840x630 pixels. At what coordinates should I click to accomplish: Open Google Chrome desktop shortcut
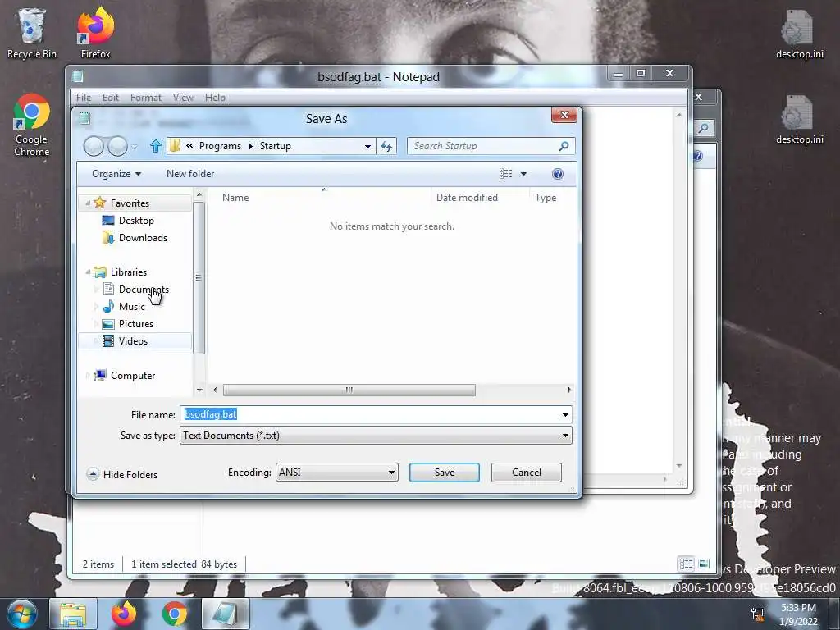point(32,125)
